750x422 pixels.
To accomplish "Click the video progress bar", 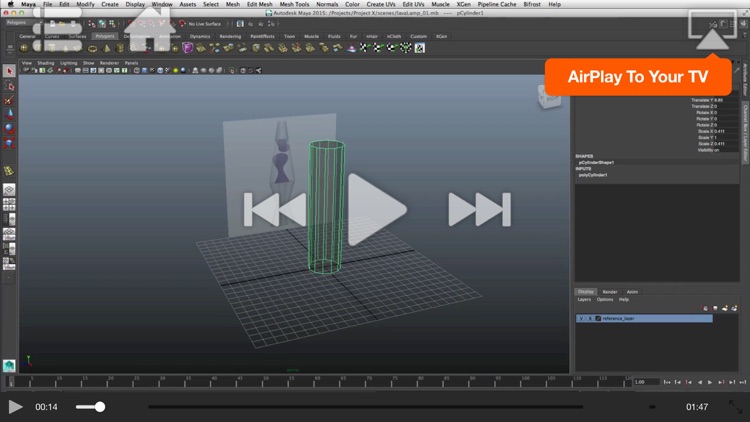I will (365, 407).
